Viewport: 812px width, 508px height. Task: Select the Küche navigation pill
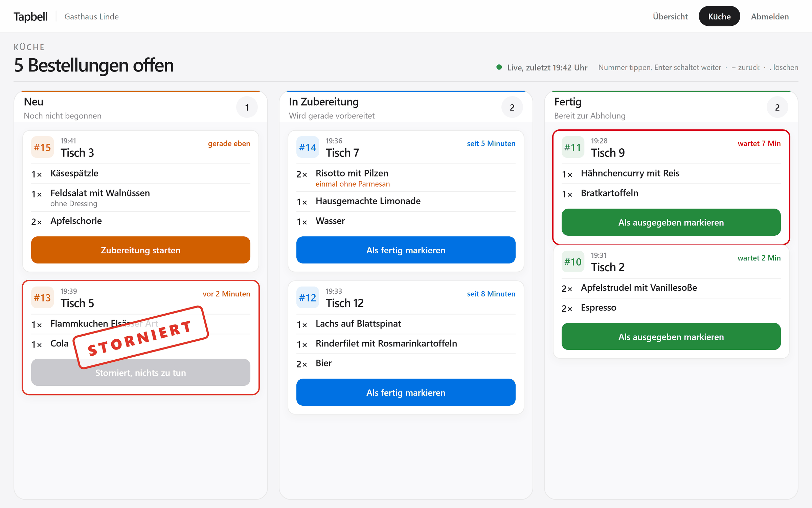click(719, 16)
